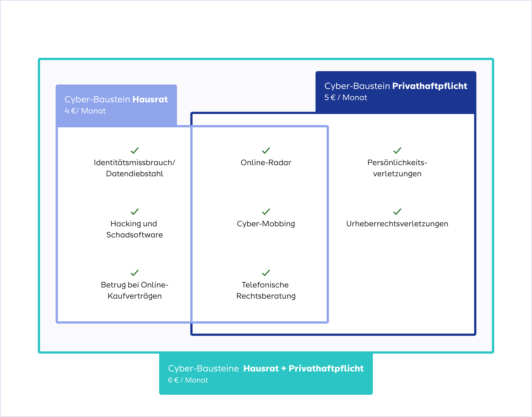
Task: Click the checkmark above Hacking und Schadsoftware
Action: pos(135,211)
